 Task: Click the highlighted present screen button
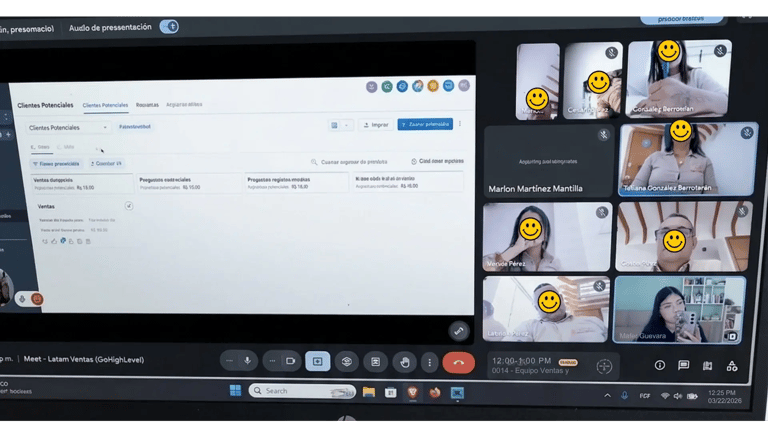coord(317,361)
